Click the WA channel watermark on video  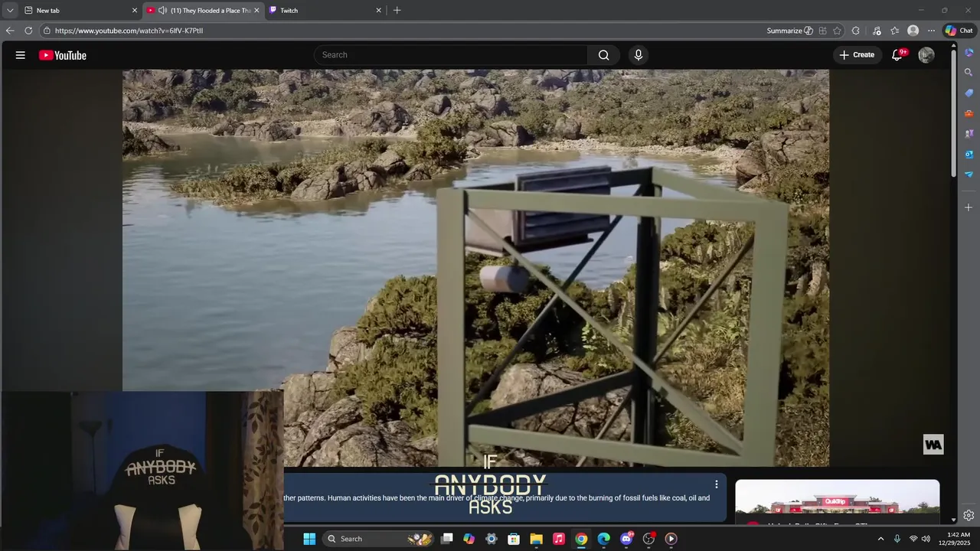coord(933,445)
